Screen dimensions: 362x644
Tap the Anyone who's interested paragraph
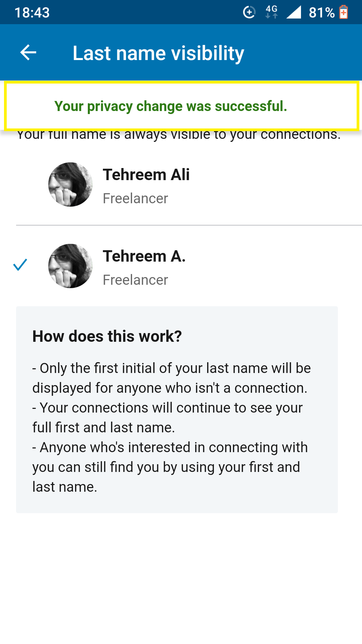coord(170,467)
